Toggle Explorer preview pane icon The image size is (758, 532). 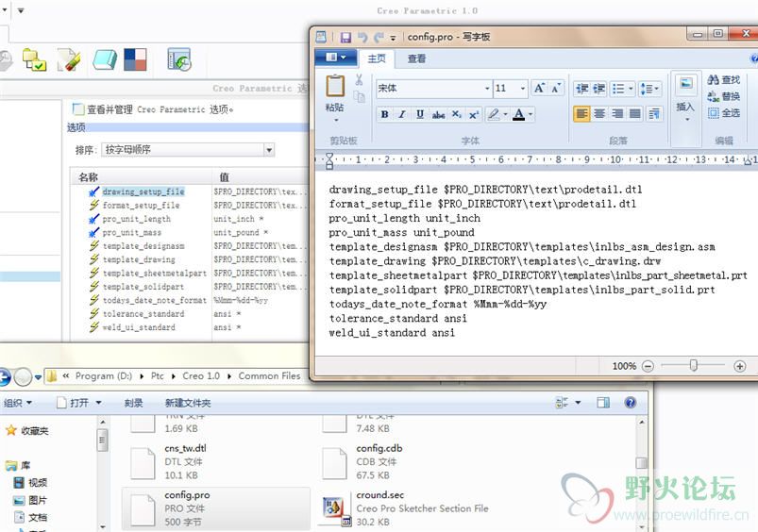(x=603, y=403)
